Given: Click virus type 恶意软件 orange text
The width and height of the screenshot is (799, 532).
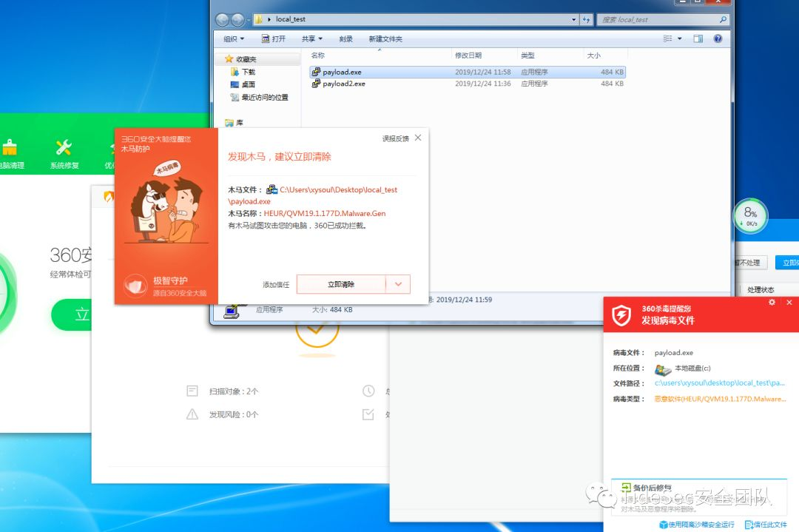Looking at the screenshot, I should (x=720, y=399).
